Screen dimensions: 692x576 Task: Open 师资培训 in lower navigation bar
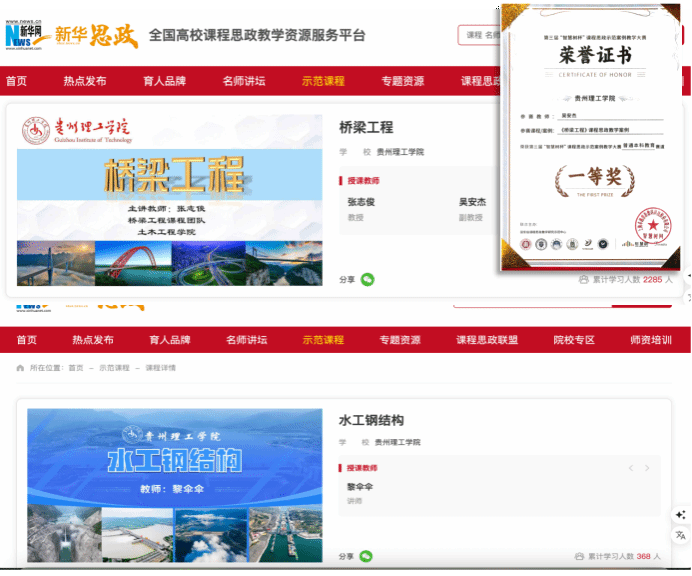[x=651, y=340]
